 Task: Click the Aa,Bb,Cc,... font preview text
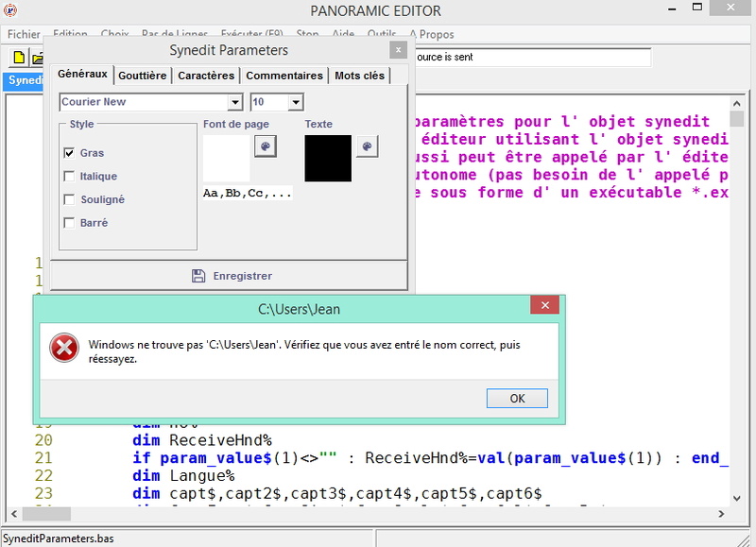click(248, 193)
